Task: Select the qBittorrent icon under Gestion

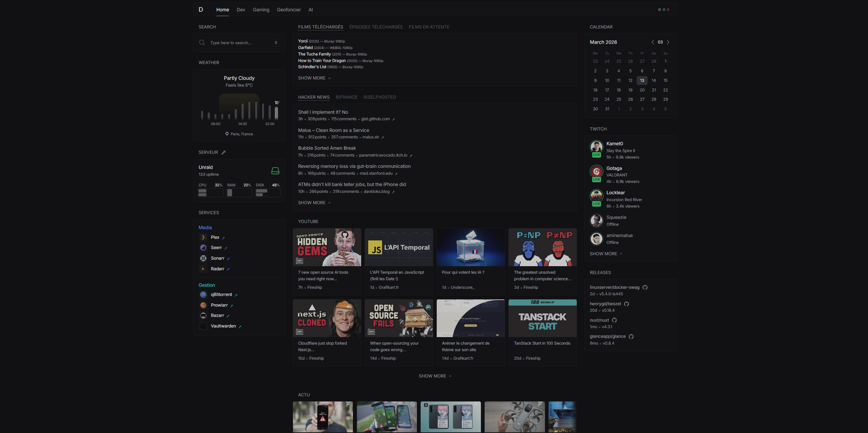Action: coord(203,295)
